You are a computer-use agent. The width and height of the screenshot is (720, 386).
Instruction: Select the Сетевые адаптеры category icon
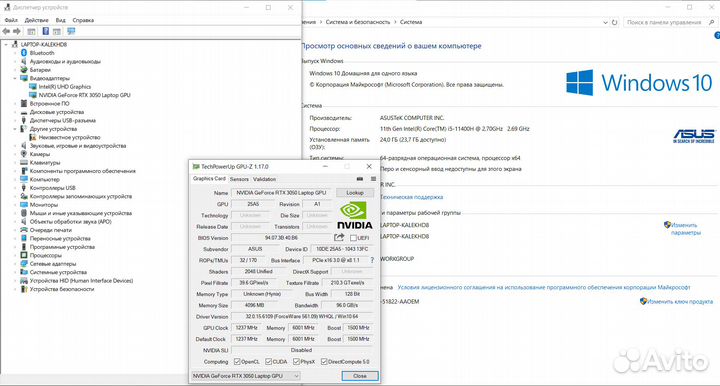24,264
